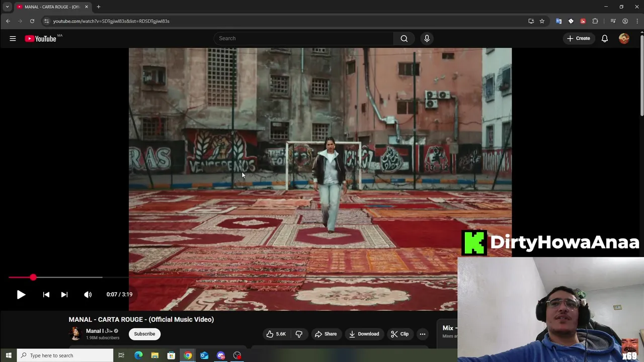
Task: Play the paused video
Action: click(21, 295)
